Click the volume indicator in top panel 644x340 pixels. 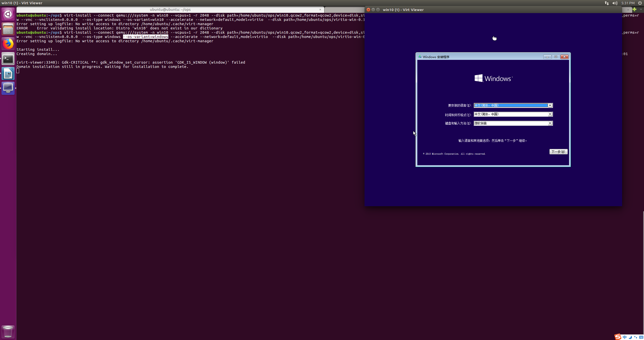click(615, 3)
